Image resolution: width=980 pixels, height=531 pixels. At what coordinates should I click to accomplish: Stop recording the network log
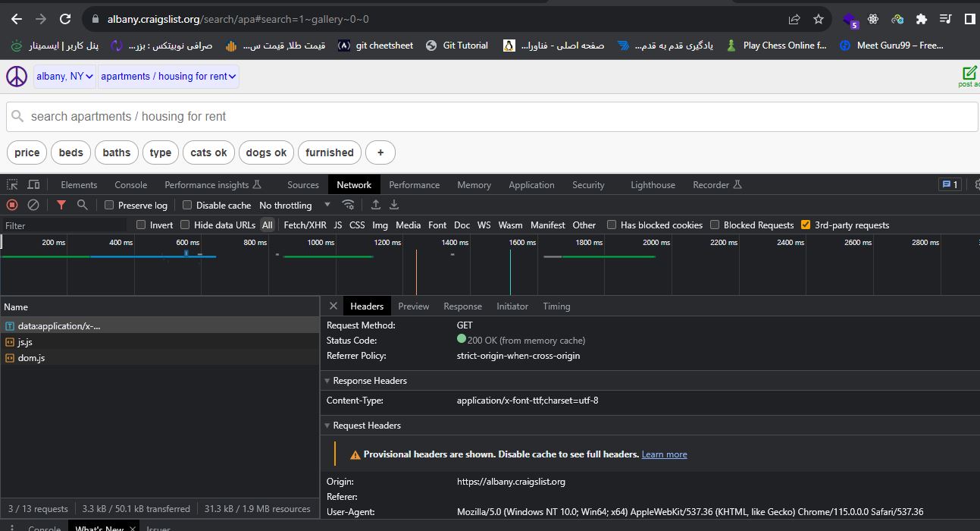pos(11,205)
